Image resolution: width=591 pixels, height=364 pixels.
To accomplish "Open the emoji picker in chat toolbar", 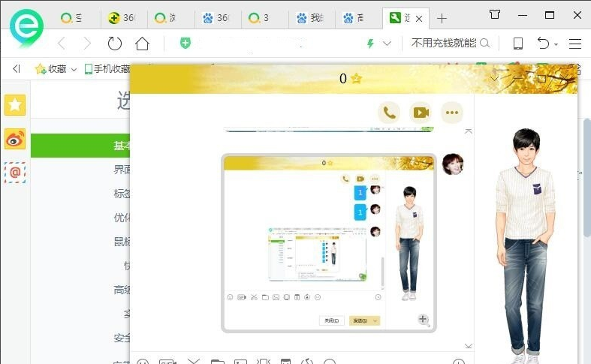I will 143,362.
